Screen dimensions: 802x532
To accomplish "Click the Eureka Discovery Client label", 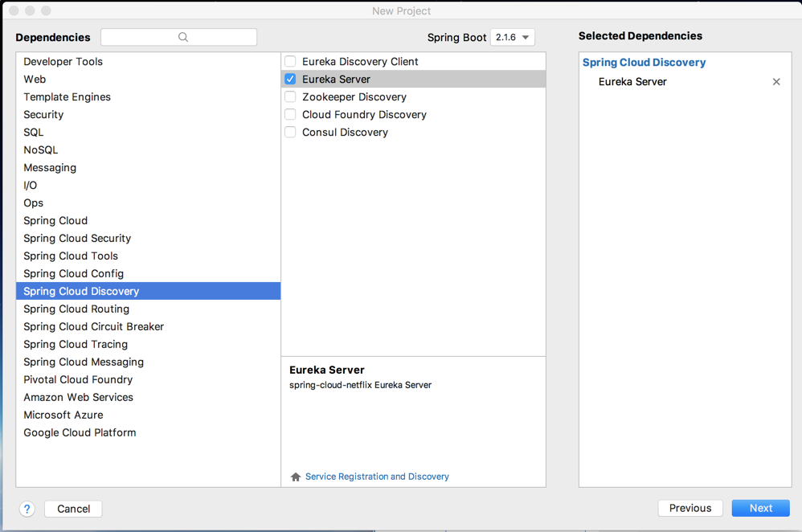I will [x=360, y=61].
